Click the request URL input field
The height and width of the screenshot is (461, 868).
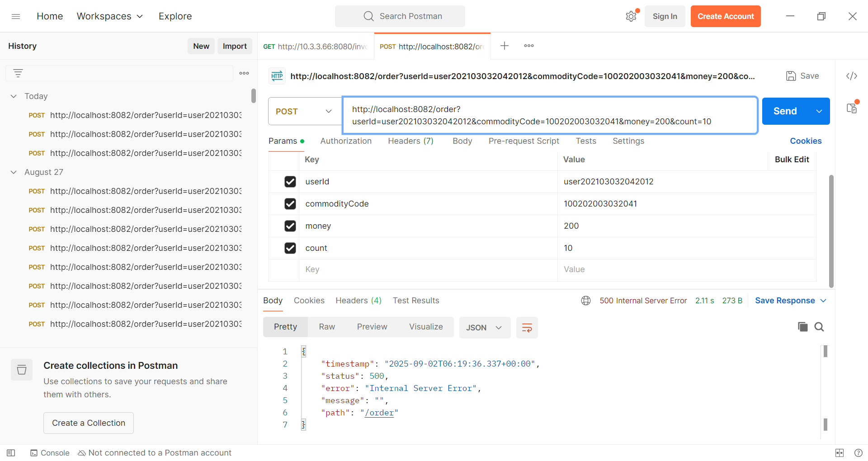(550, 115)
